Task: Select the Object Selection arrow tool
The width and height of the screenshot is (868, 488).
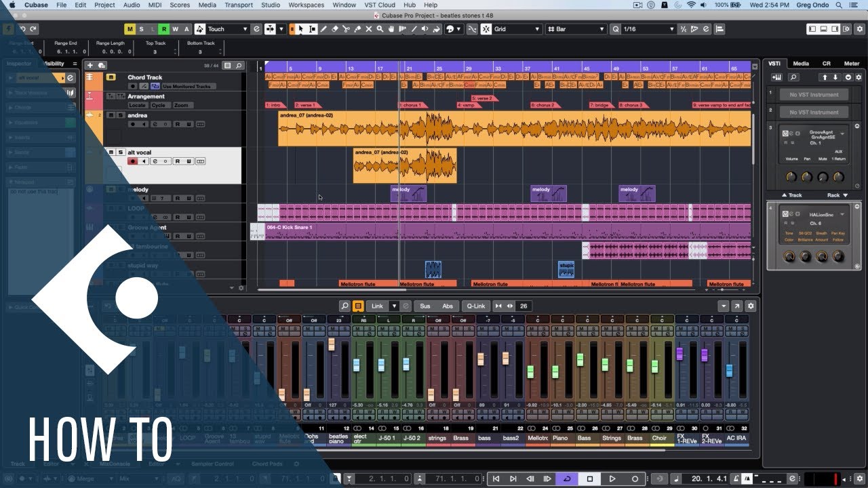Action: coord(301,29)
